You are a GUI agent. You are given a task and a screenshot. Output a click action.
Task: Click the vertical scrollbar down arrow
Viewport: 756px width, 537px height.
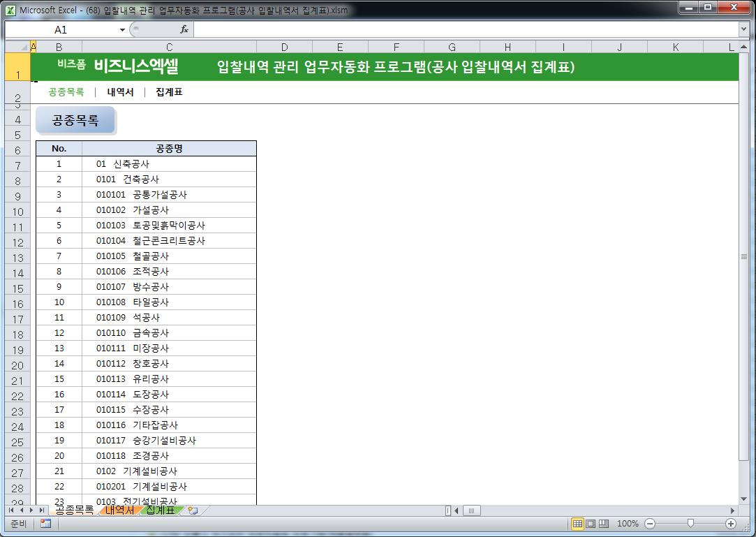[743, 499]
